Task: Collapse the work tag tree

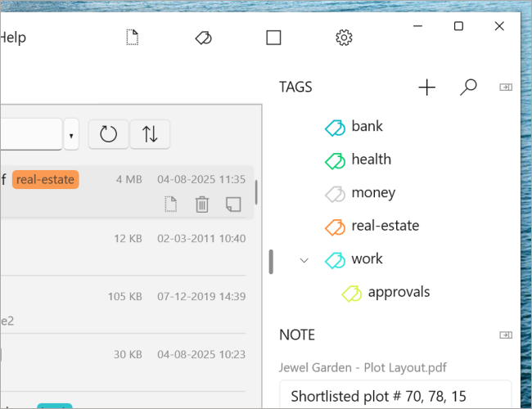Action: (x=304, y=260)
